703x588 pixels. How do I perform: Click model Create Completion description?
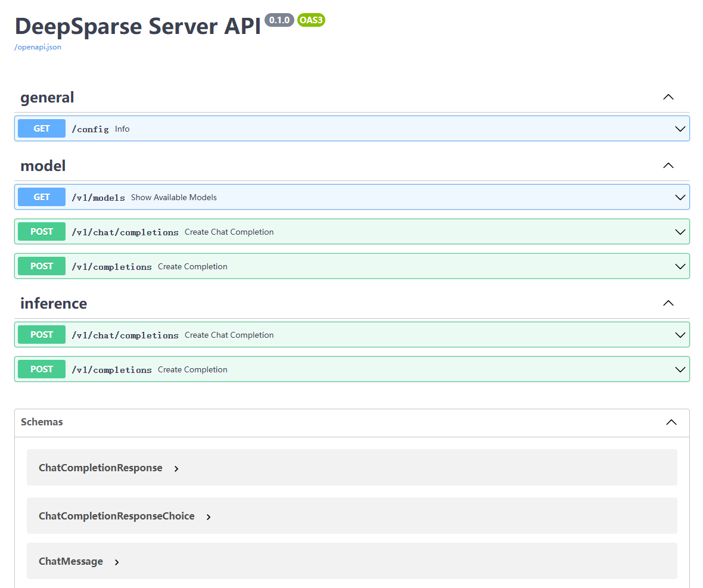pyautogui.click(x=193, y=267)
